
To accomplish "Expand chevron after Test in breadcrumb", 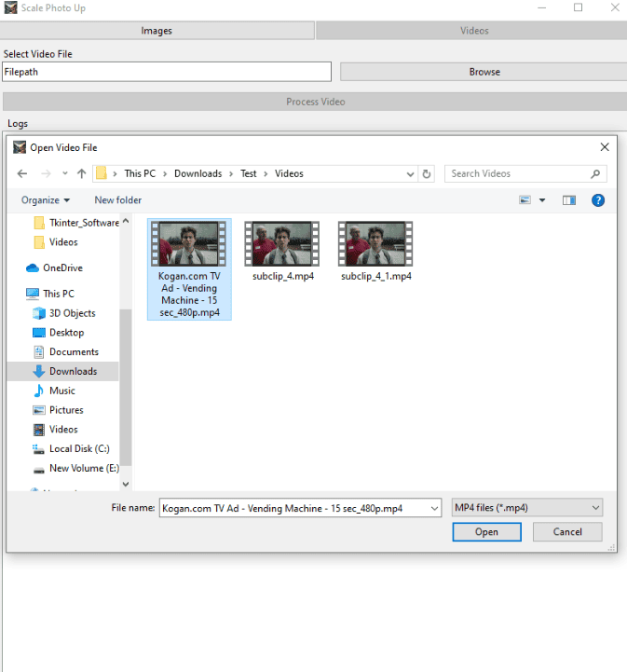I will click(266, 174).
